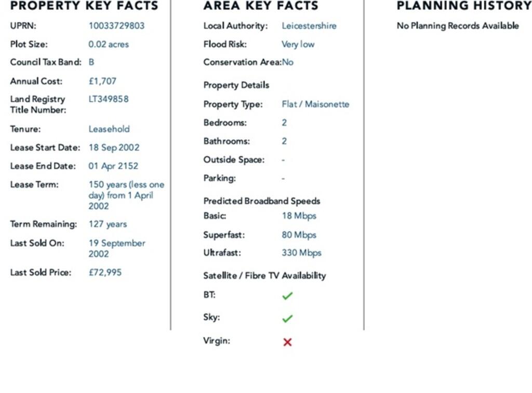Click the red cross next to Virgin
532x393 pixels.
[x=287, y=342]
